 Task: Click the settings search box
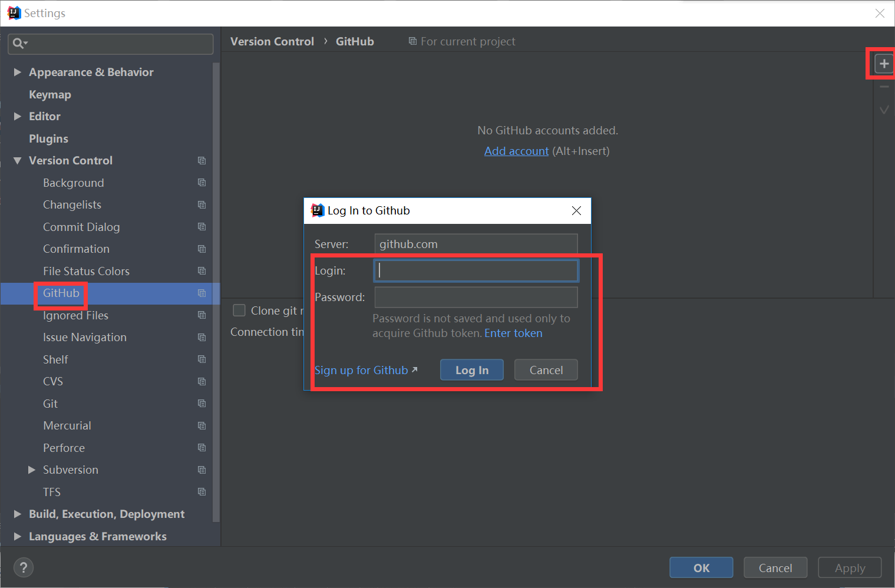(111, 44)
